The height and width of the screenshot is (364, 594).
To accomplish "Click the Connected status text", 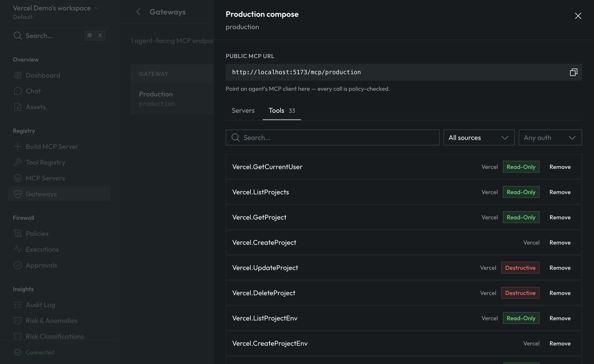I will pos(40,352).
